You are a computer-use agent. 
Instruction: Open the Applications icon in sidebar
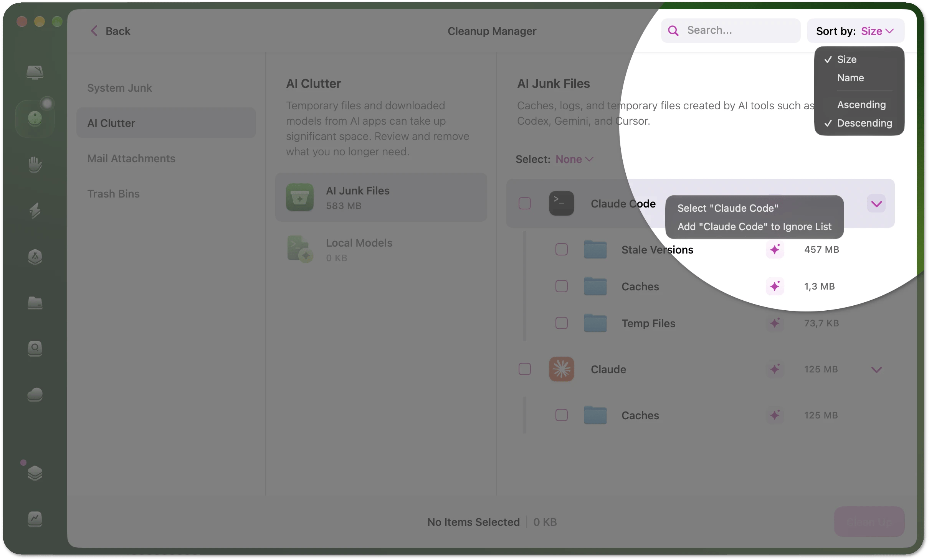(35, 257)
